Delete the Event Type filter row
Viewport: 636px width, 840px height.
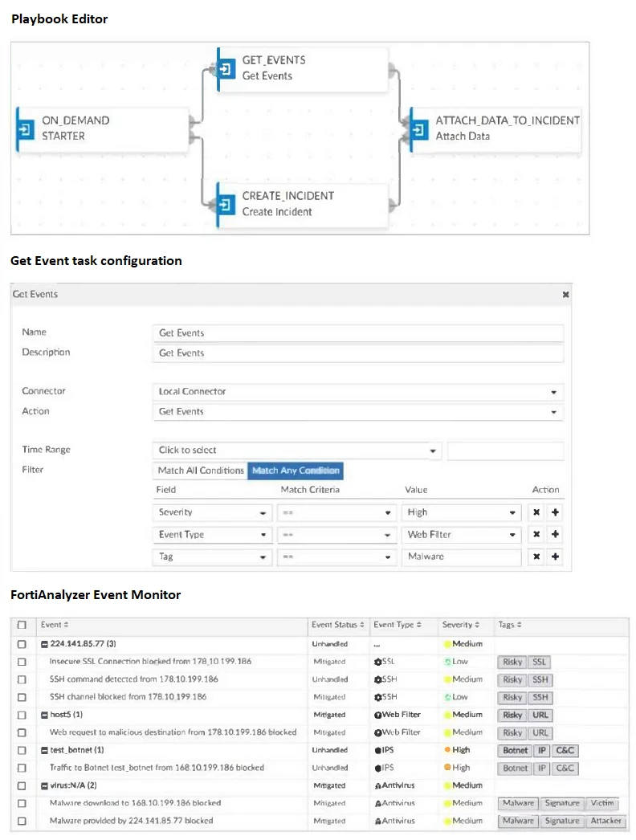pyautogui.click(x=537, y=535)
